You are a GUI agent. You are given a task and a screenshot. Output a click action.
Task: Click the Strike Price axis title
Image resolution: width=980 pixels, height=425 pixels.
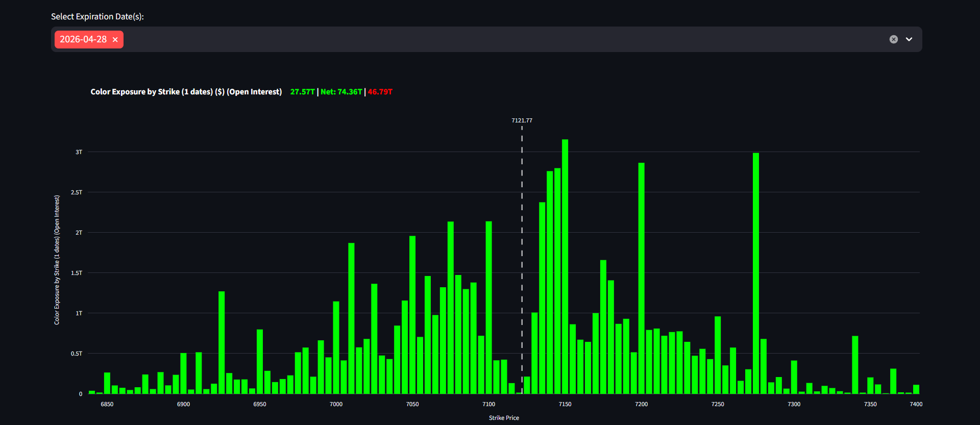coord(504,418)
